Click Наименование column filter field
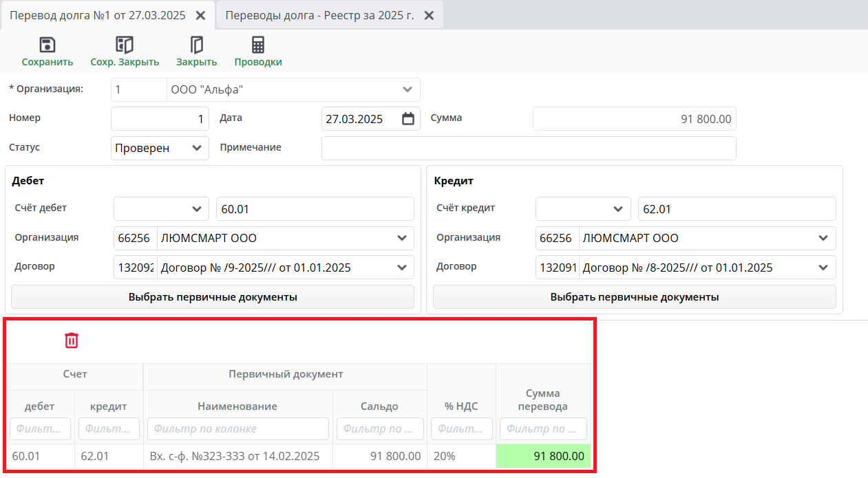868x478 pixels. coord(237,428)
